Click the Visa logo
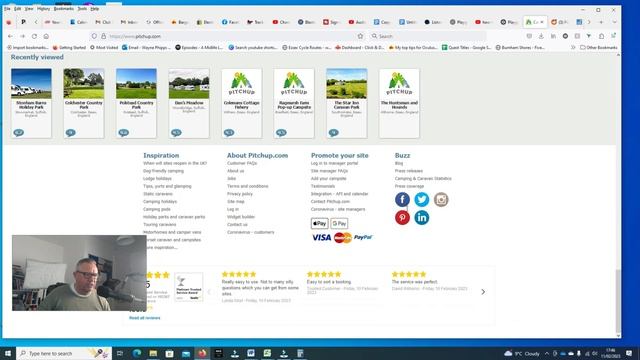The height and width of the screenshot is (360, 640). (x=322, y=238)
